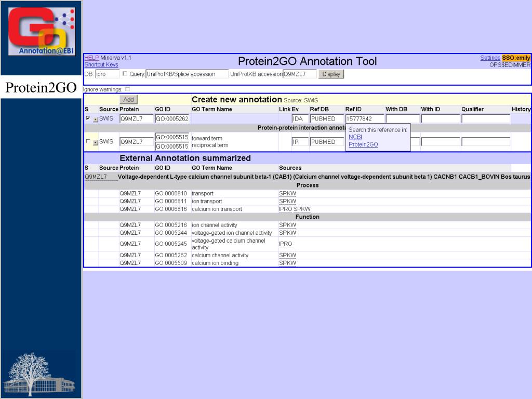Screen dimensions: 532x399
Task: Click the Add button
Action: [129, 100]
